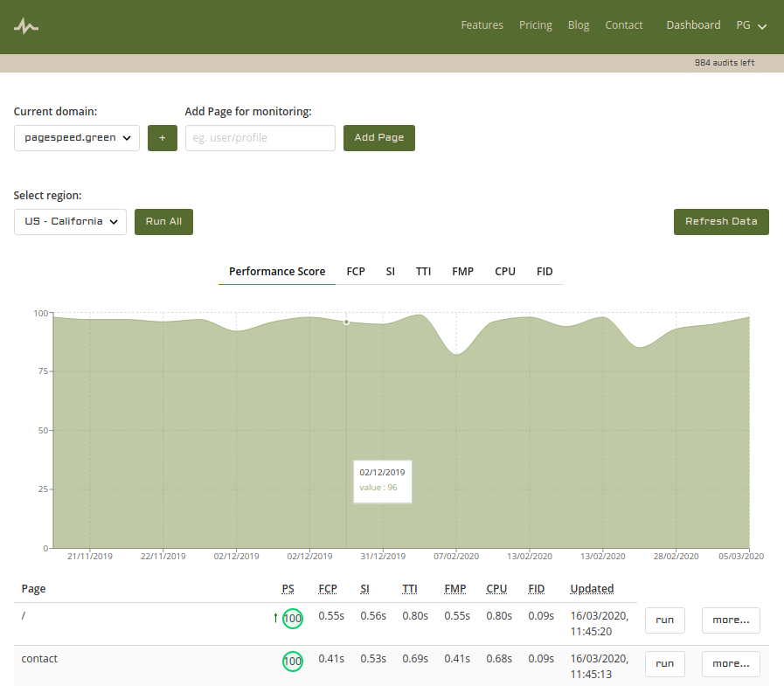
Task: Expand the current domain dropdown
Action: point(77,138)
